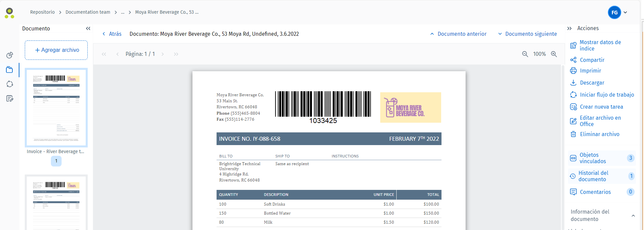The image size is (644, 230).
Task: Open Documento anterior
Action: pos(458,34)
